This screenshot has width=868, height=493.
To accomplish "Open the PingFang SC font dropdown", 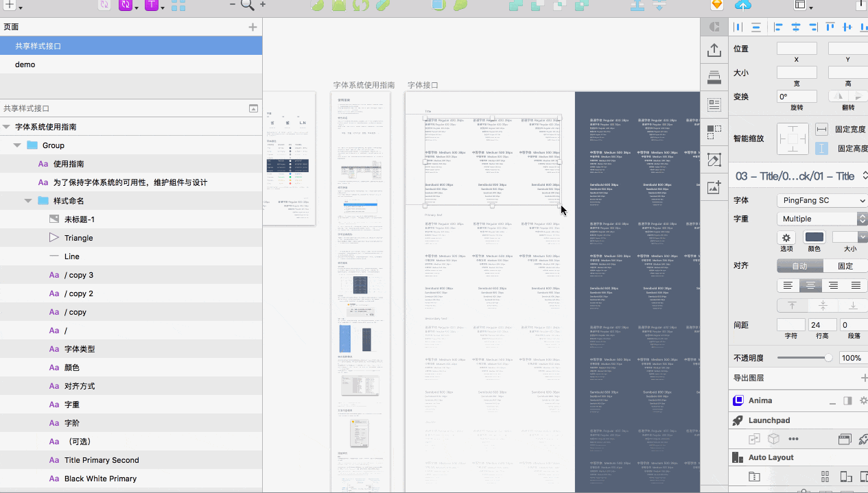I will pos(822,200).
